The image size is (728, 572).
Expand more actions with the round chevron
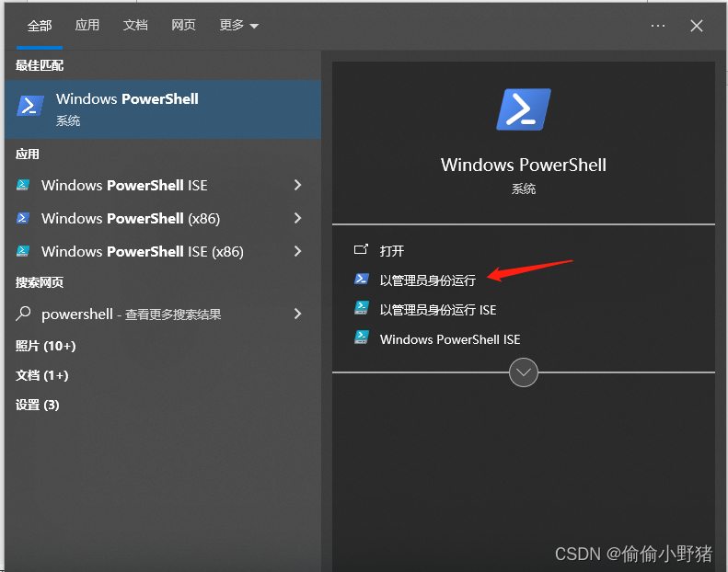pos(524,372)
